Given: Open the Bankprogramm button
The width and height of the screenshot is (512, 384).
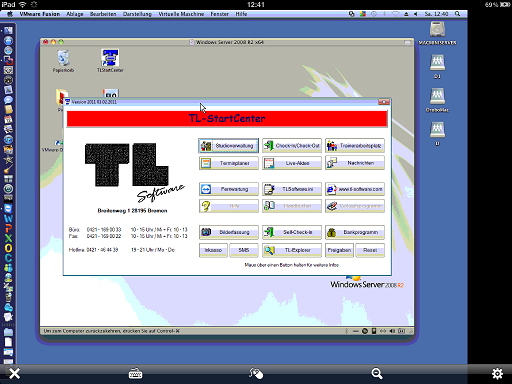Looking at the screenshot, I should pyautogui.click(x=355, y=232).
